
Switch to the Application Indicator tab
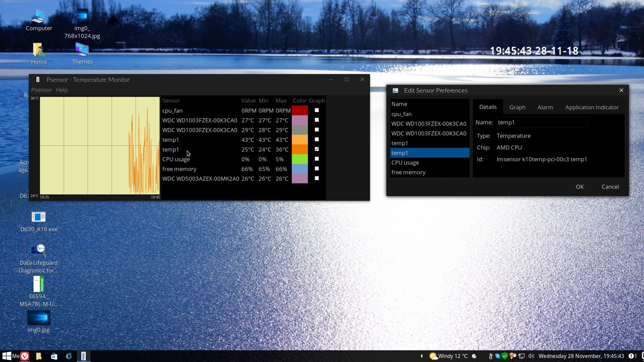pos(592,107)
